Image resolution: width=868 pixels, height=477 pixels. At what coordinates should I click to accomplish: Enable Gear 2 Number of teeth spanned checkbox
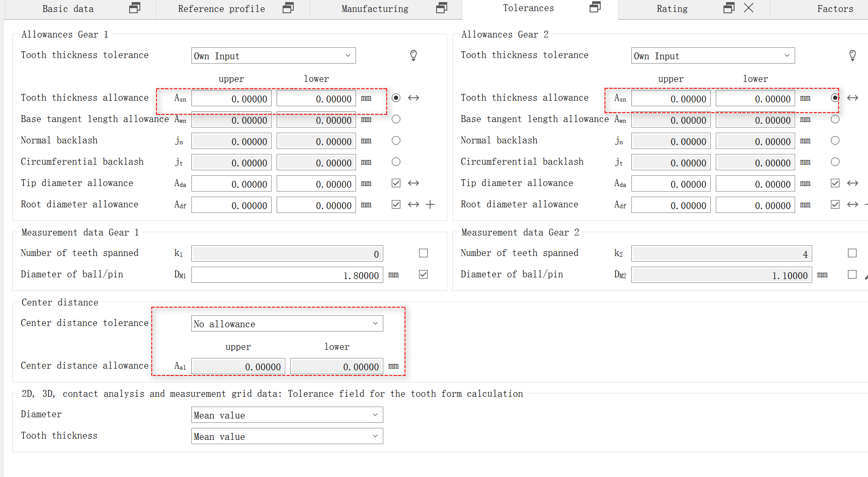pos(852,253)
